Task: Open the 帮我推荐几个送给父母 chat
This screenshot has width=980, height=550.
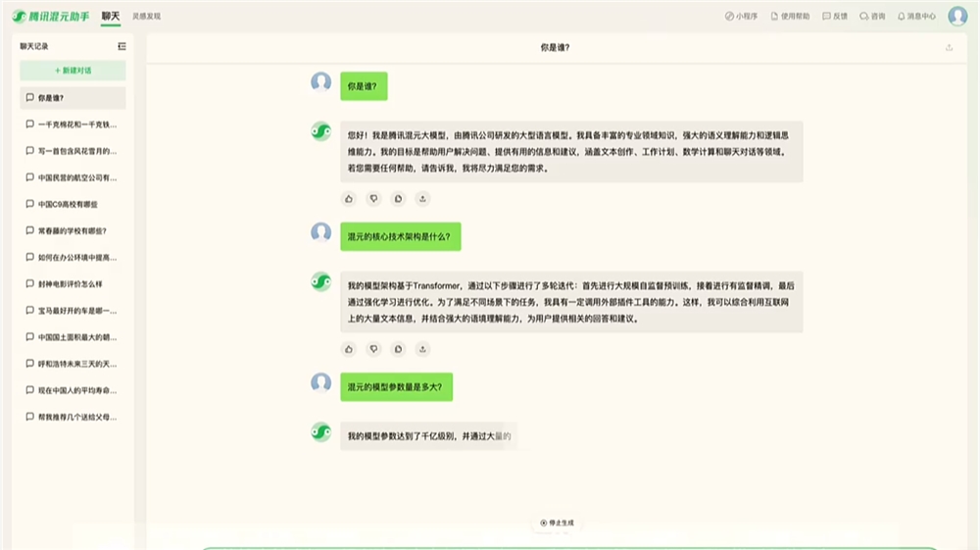Action: coord(73,417)
